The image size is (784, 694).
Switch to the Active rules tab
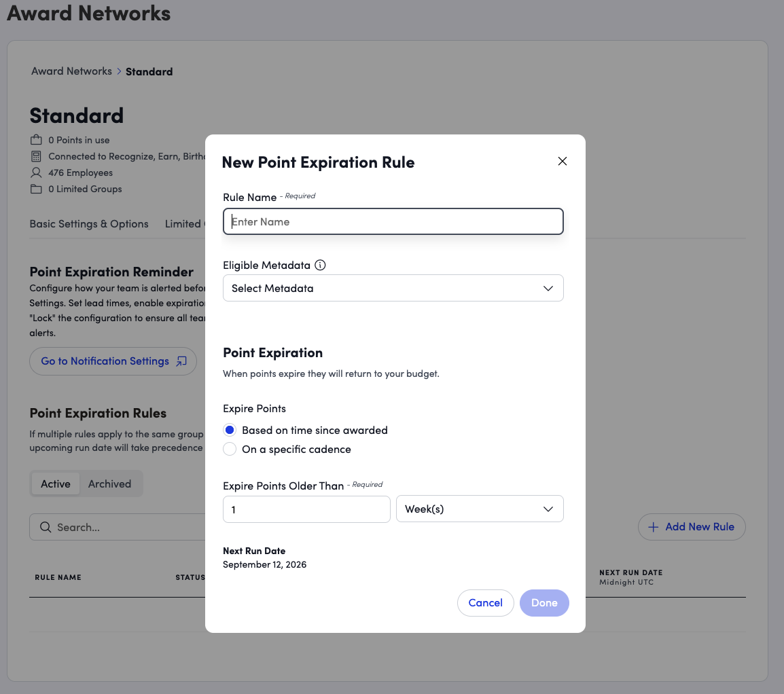[56, 483]
